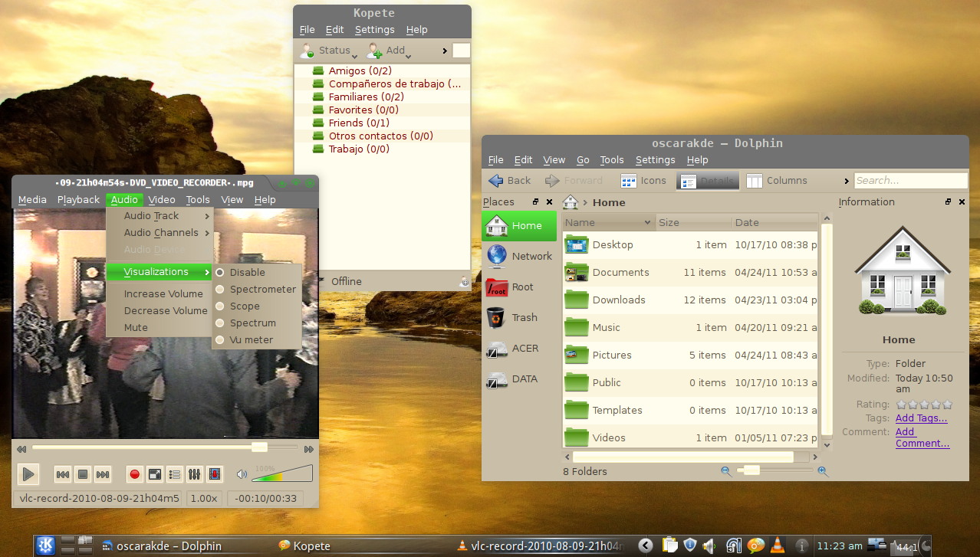This screenshot has height=557, width=980.
Task: Open VLC extended settings equalizer icon
Action: click(195, 475)
